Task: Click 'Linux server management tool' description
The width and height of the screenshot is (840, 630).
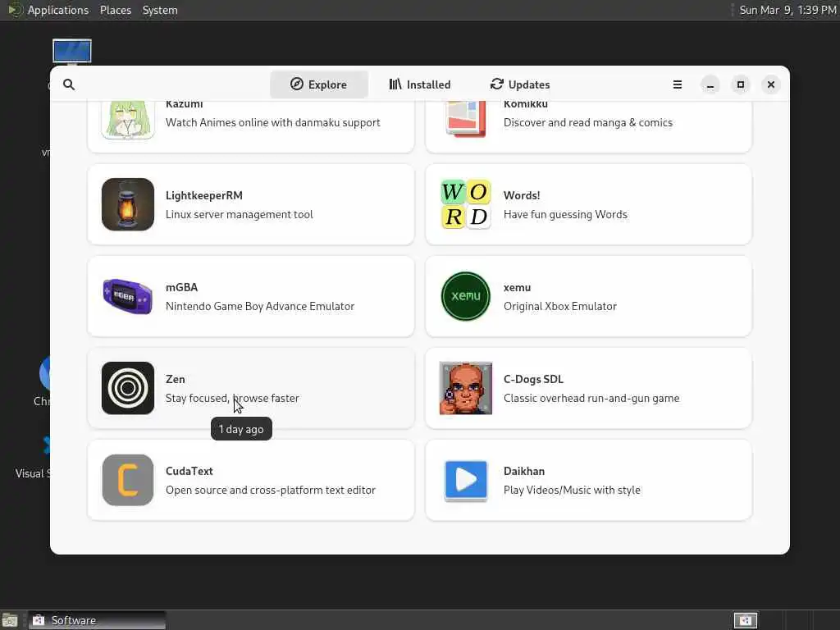Action: [x=239, y=214]
